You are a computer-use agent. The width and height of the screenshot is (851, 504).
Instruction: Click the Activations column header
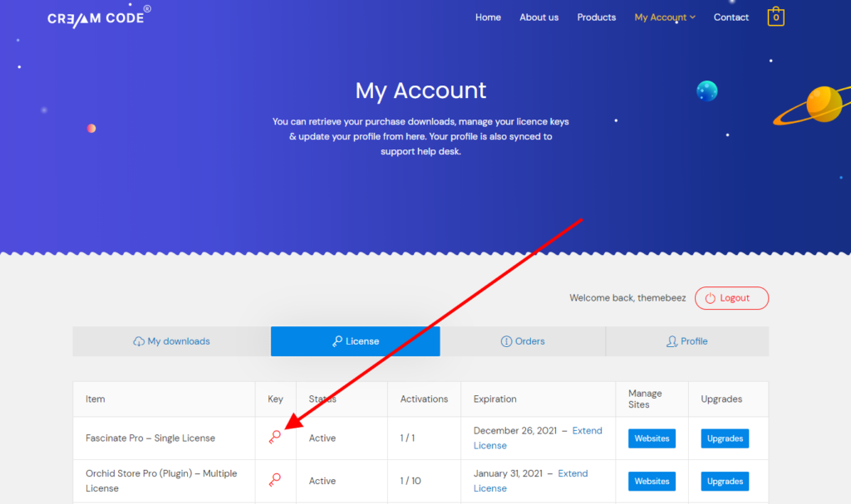[424, 399]
